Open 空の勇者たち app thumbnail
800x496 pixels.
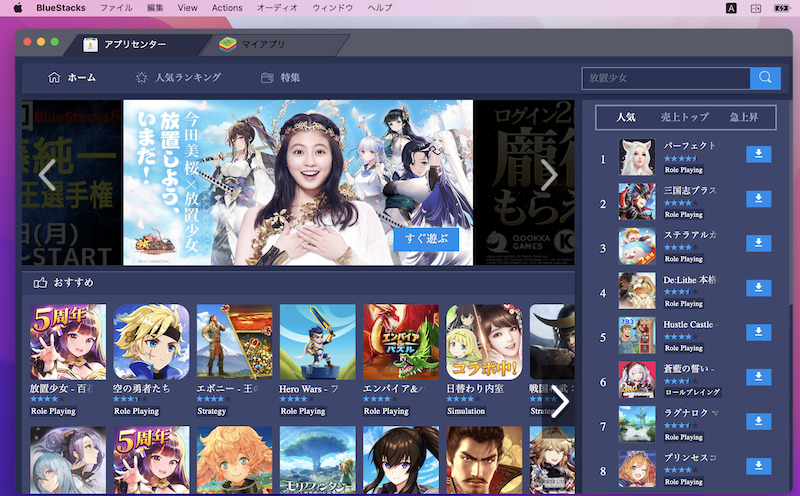[x=151, y=342]
